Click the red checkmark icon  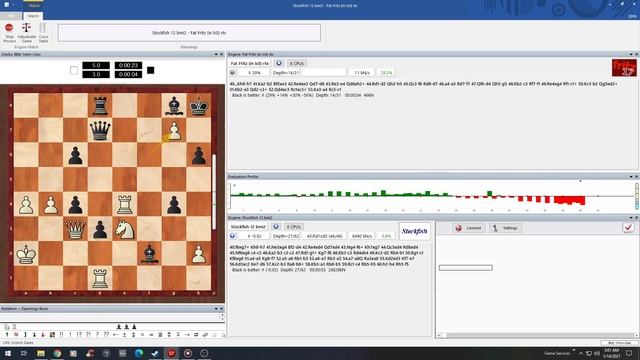pyautogui.click(x=629, y=227)
